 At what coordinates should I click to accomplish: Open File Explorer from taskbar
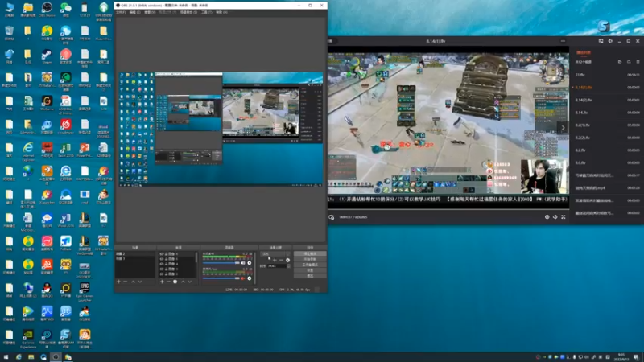[31, 357]
